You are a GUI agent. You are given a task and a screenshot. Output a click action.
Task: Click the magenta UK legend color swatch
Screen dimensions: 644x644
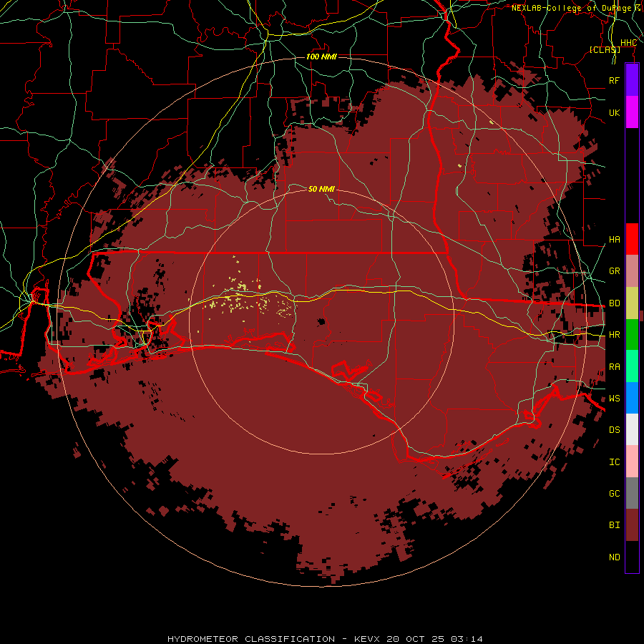click(x=632, y=112)
